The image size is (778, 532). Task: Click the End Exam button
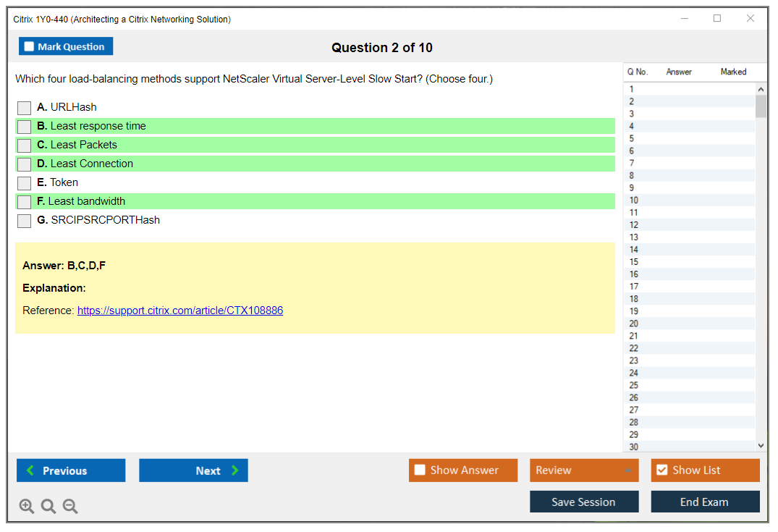tap(705, 502)
